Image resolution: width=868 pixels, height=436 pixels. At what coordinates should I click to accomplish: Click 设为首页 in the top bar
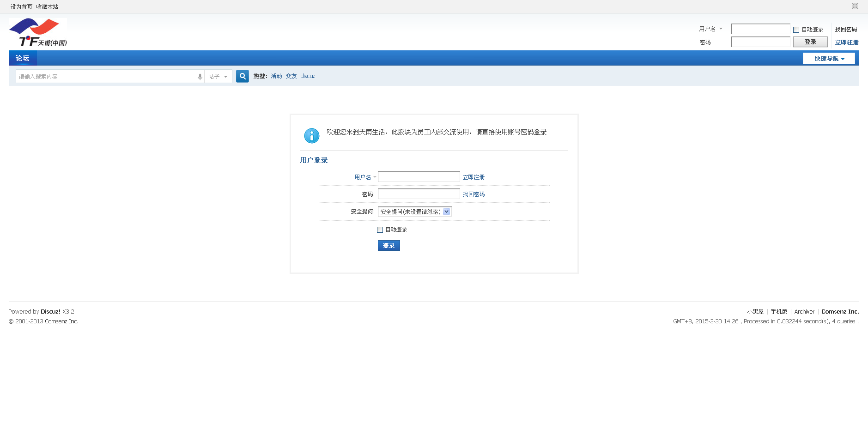21,7
